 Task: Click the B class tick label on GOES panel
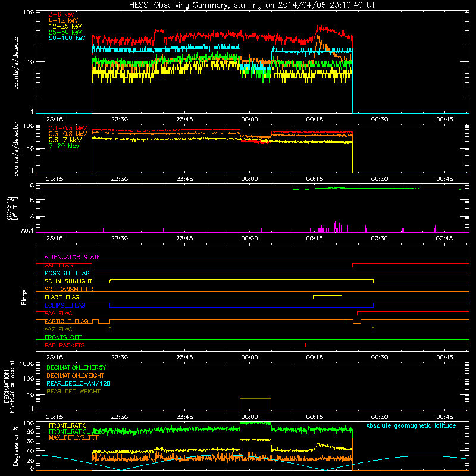(x=32, y=201)
